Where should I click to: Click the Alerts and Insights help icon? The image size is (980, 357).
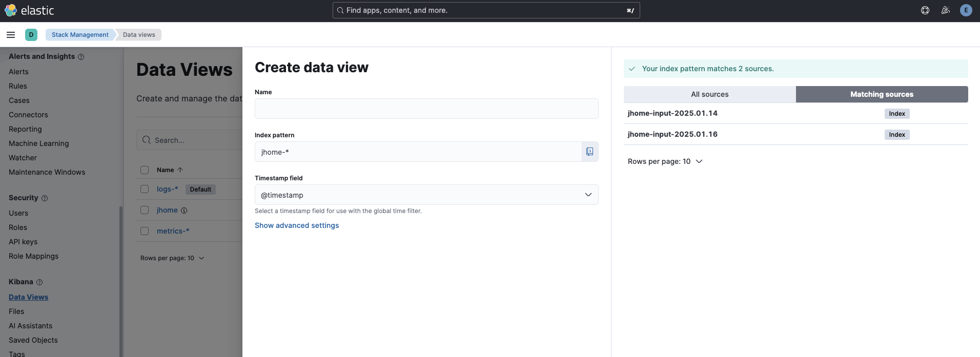coord(81,57)
